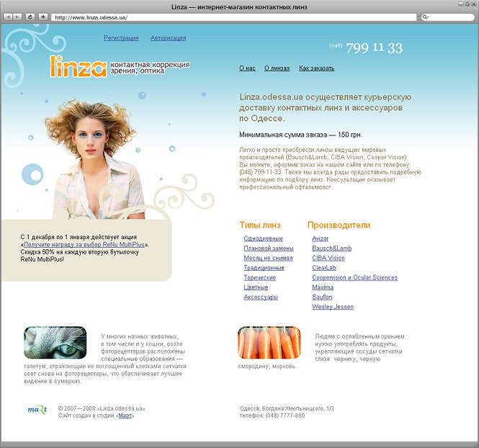Click the copyright «Linza.odessa.ua» text

tap(102, 408)
